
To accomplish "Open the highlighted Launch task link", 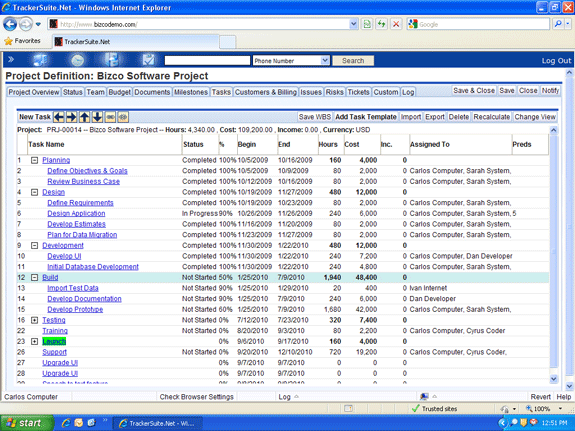I will point(54,341).
